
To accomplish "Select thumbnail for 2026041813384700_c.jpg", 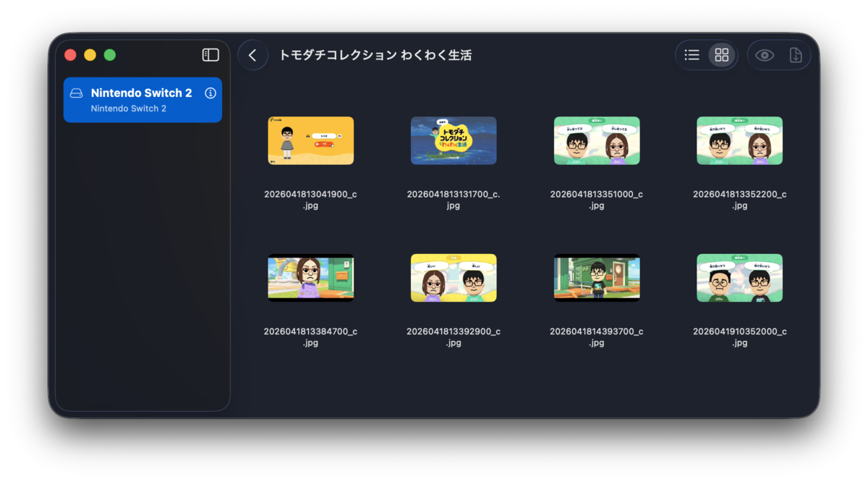I will pos(310,278).
